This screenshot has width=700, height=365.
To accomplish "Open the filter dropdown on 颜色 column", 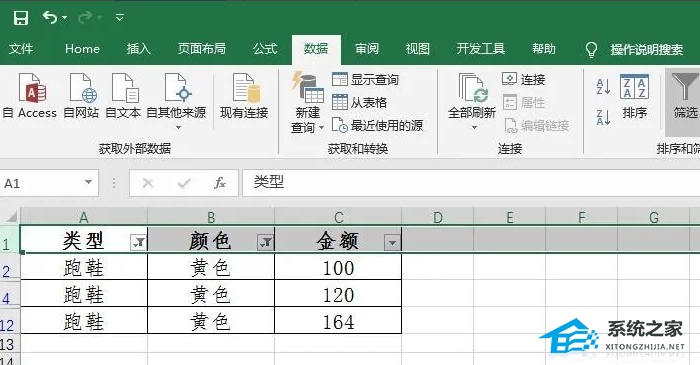I will 266,243.
